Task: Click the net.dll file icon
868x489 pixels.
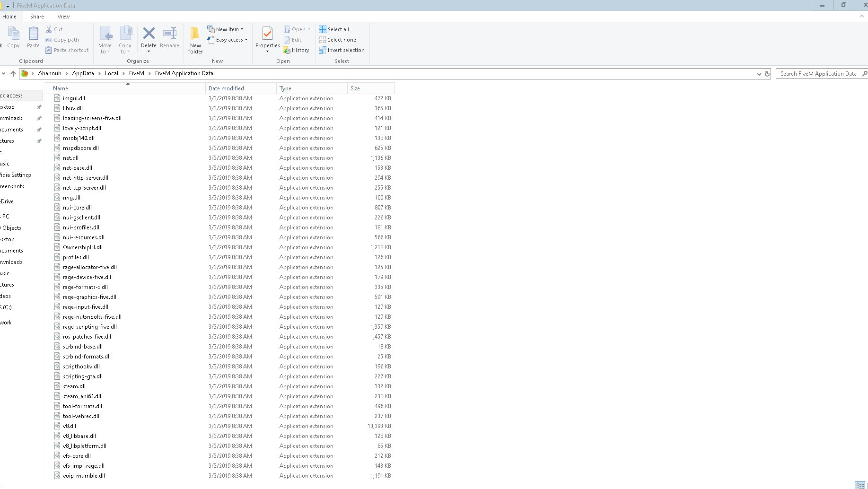Action: [57, 158]
